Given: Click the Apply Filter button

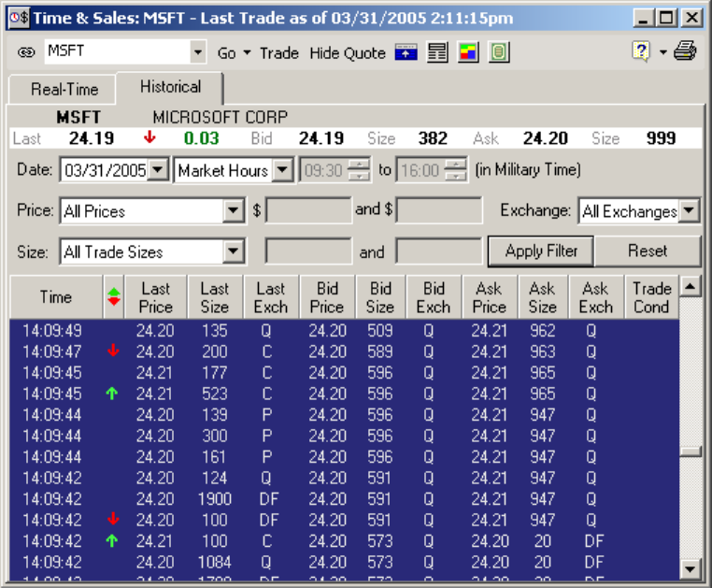Looking at the screenshot, I should click(x=541, y=251).
